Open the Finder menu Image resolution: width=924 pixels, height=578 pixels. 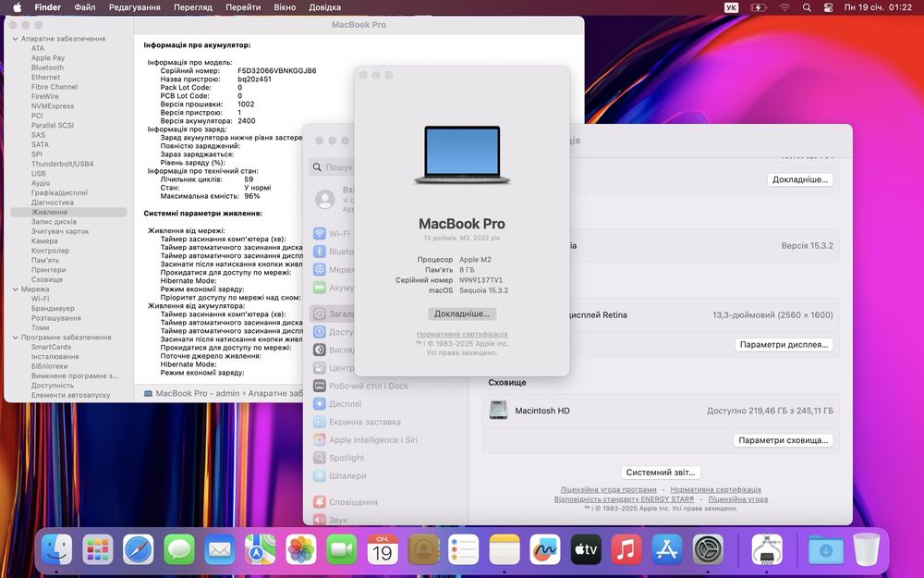48,7
